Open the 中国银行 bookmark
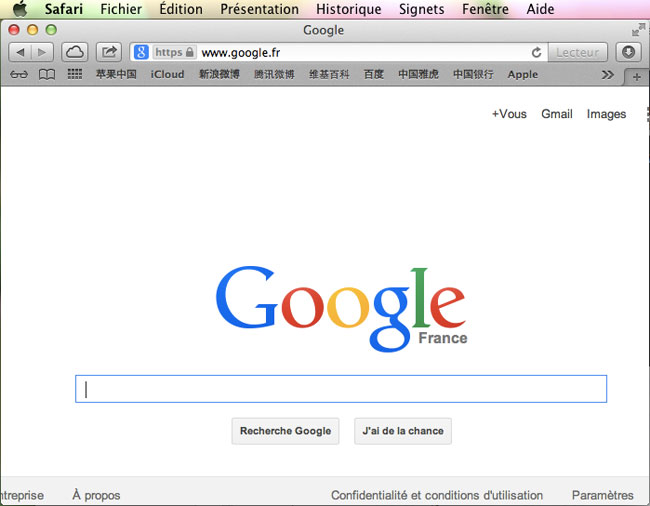Image resolution: width=650 pixels, height=506 pixels. click(x=473, y=75)
